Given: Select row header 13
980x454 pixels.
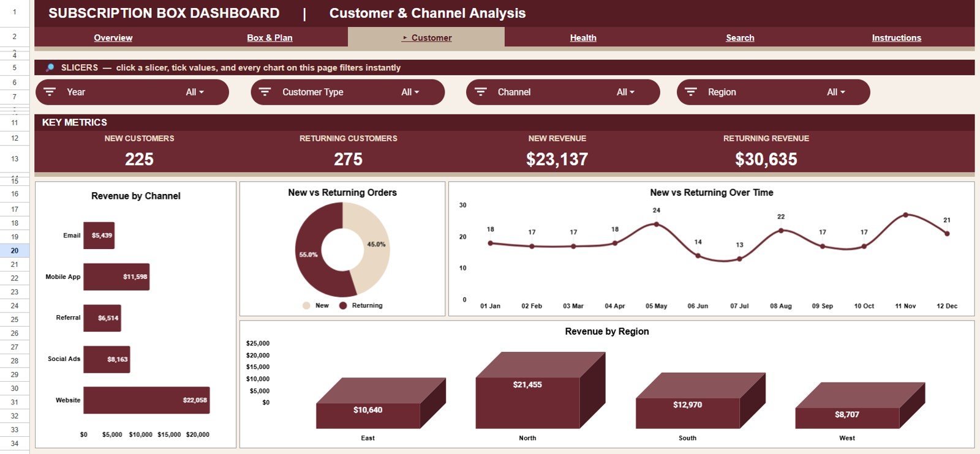Looking at the screenshot, I should click(x=15, y=158).
